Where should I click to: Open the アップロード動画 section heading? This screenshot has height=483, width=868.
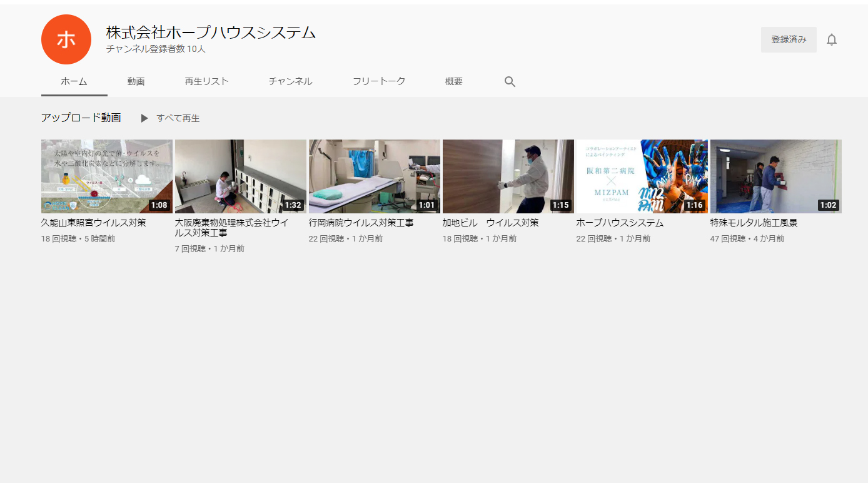coord(81,118)
